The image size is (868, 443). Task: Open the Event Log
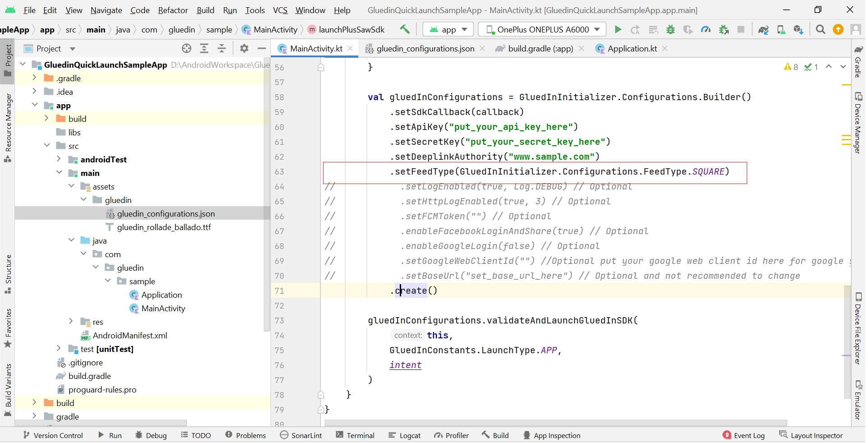[x=744, y=435]
